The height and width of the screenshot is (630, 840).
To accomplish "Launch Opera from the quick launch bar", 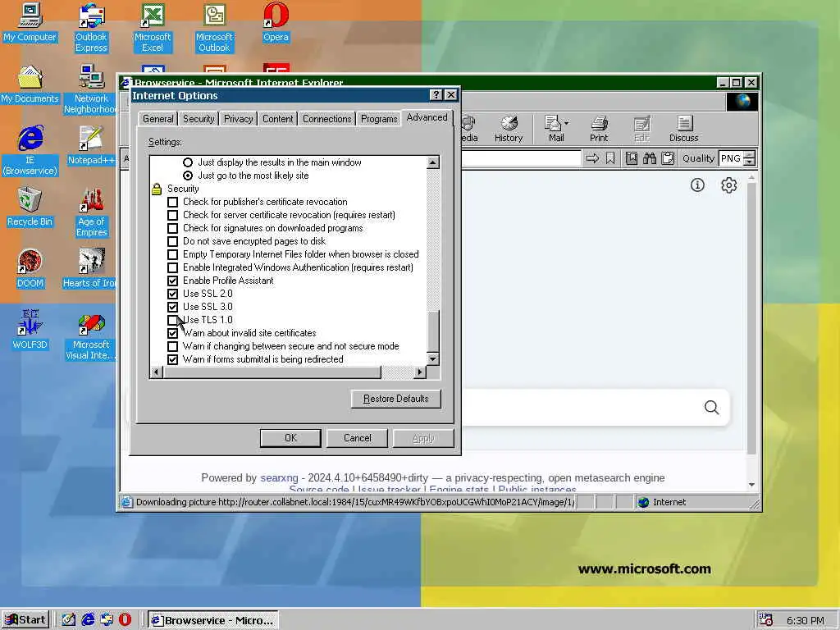I will coord(125,619).
